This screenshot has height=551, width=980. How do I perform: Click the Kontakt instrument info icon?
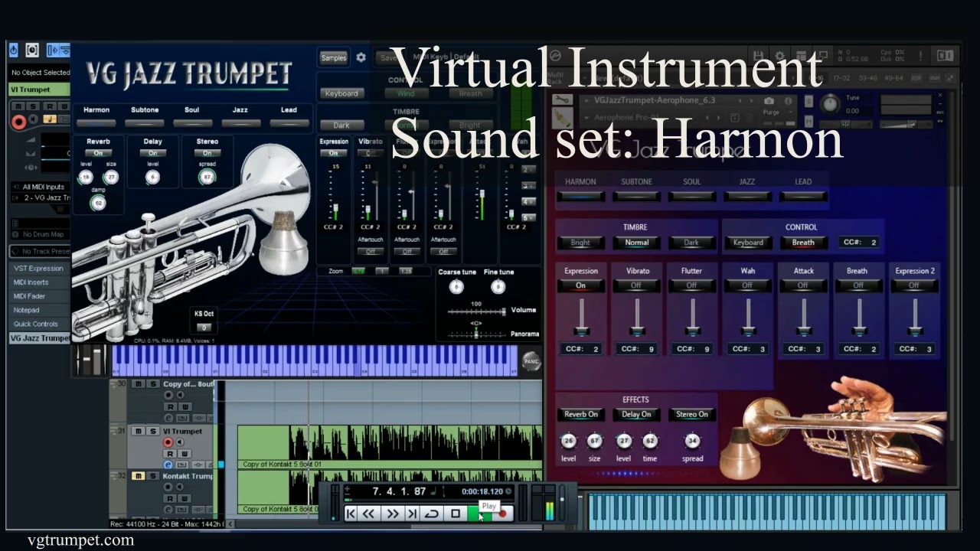[787, 100]
